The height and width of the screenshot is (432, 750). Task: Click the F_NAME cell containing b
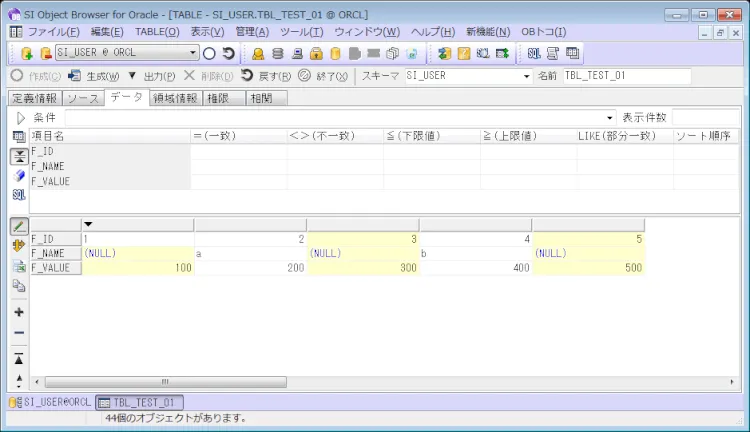475,254
